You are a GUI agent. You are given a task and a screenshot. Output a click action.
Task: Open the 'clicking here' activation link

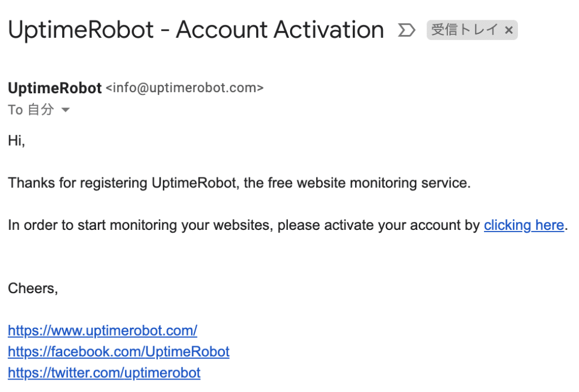point(524,225)
